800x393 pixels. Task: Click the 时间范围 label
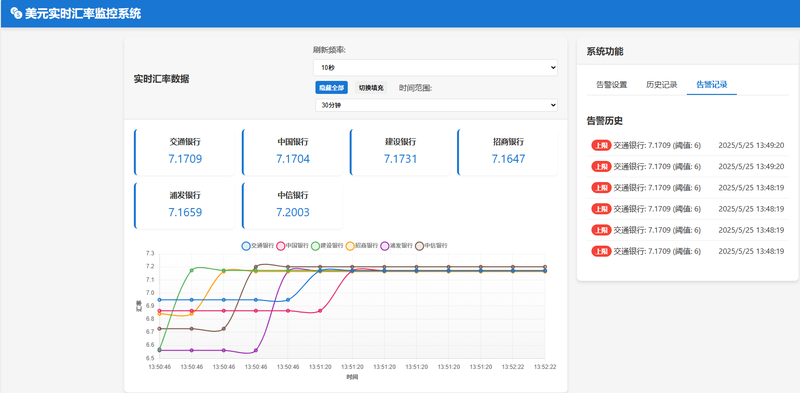pyautogui.click(x=415, y=88)
